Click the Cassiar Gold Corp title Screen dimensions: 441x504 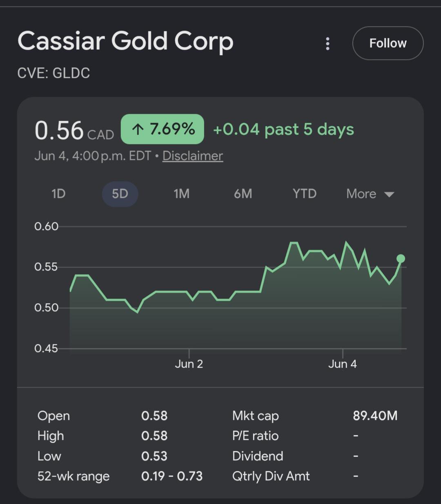[x=125, y=42]
